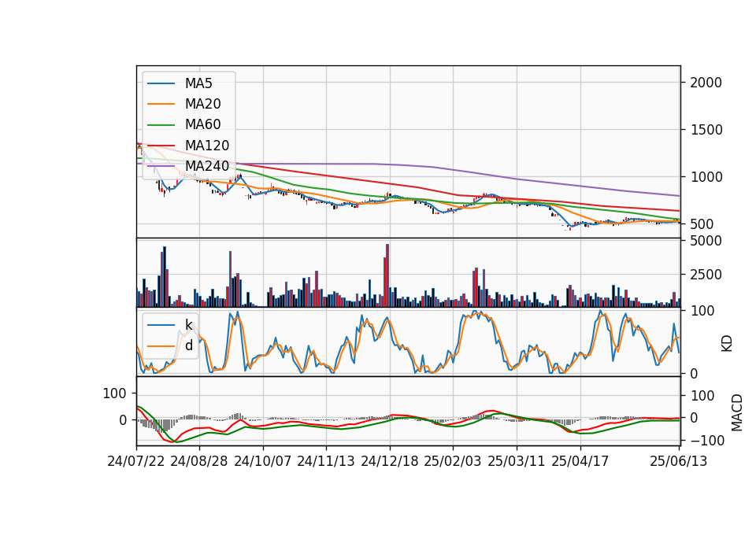Click the k legend label in KD panel
Viewport: 756px width, 543px height.
click(x=188, y=325)
